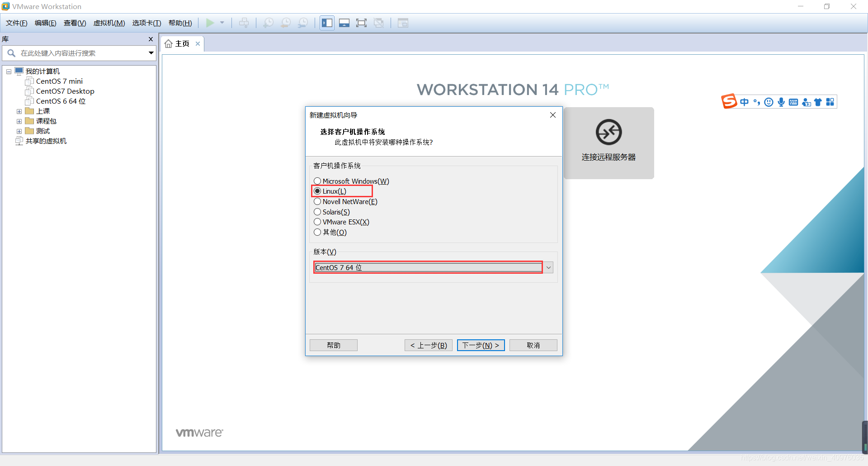Viewport: 868px width, 466px height.
Task: Select CentOS 7 mini in library
Action: tap(59, 81)
